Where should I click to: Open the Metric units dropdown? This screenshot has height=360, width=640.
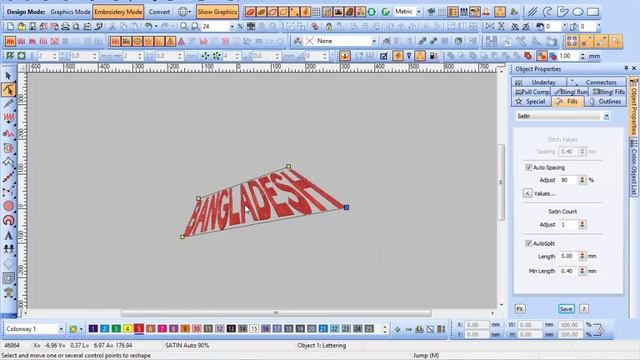pyautogui.click(x=418, y=12)
